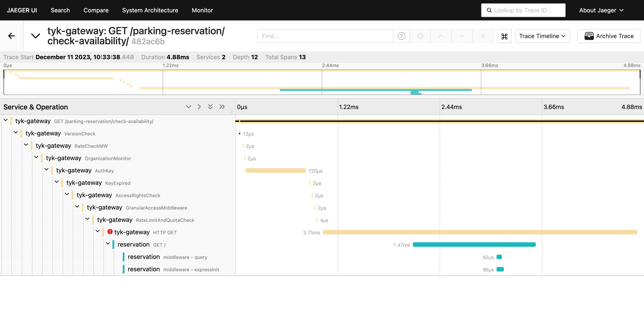644x336 pixels.
Task: Open the Trace Timeline view dropdown
Action: coord(542,36)
